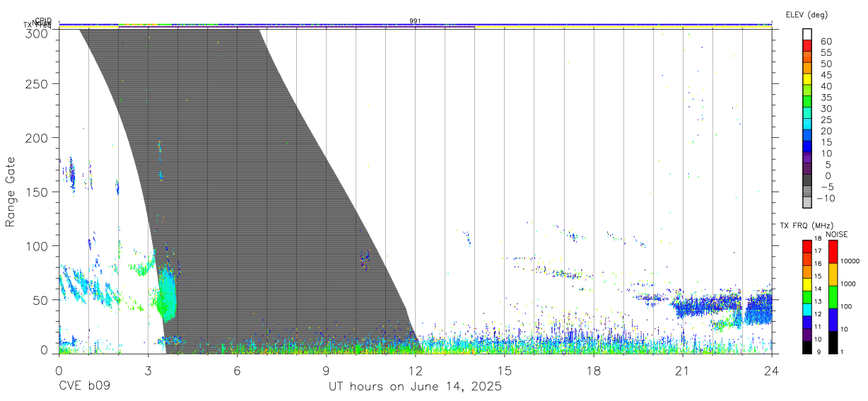Viewport: 868px width, 401px height.
Task: Click the '17' label on the TX FRQ bar
Action: pyautogui.click(x=817, y=251)
